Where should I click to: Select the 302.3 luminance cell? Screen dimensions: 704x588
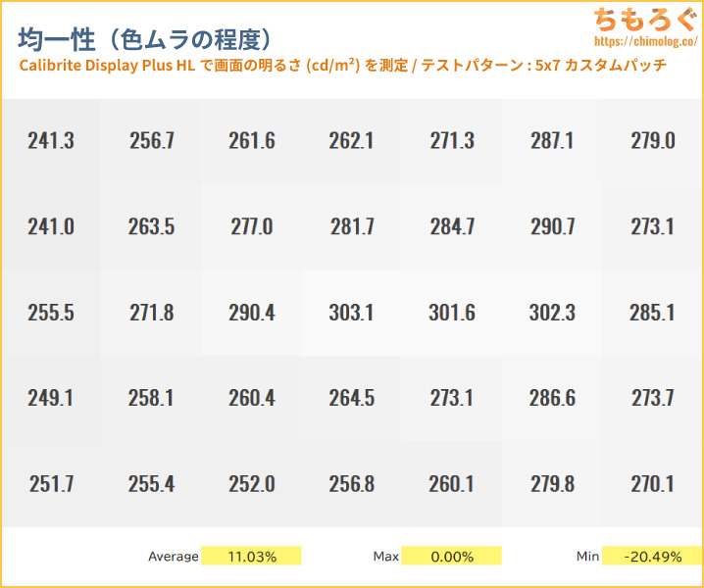(552, 314)
